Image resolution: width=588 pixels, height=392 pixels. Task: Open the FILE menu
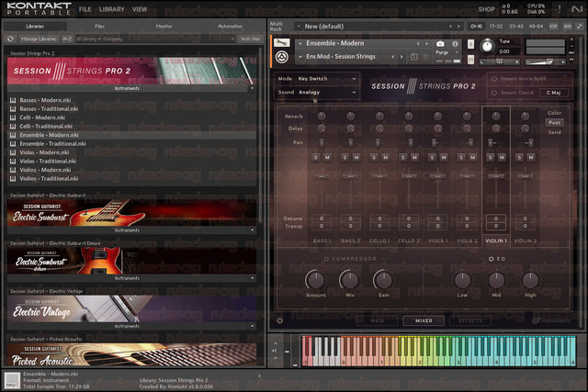click(x=85, y=9)
